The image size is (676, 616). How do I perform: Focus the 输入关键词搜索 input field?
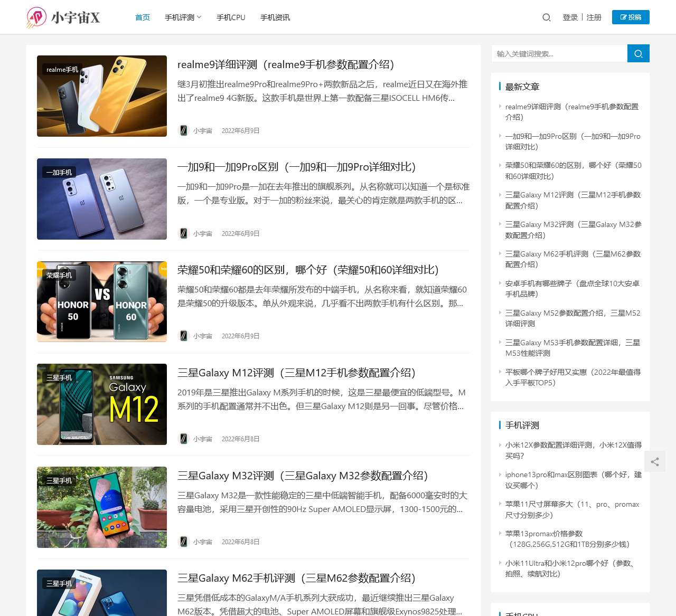[x=559, y=53]
